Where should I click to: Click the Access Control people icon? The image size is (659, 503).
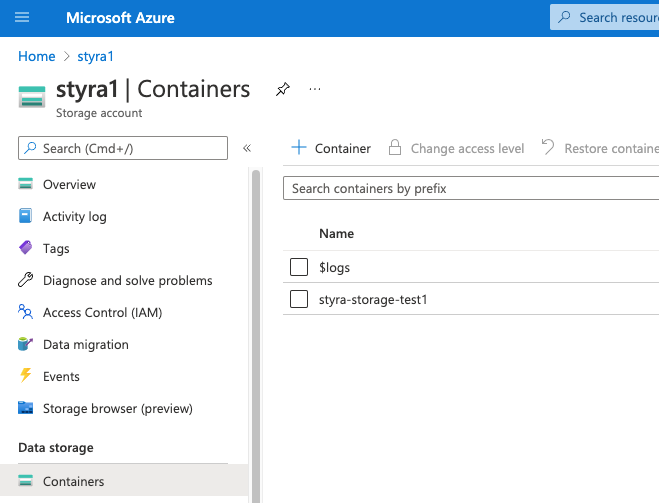[x=26, y=312]
